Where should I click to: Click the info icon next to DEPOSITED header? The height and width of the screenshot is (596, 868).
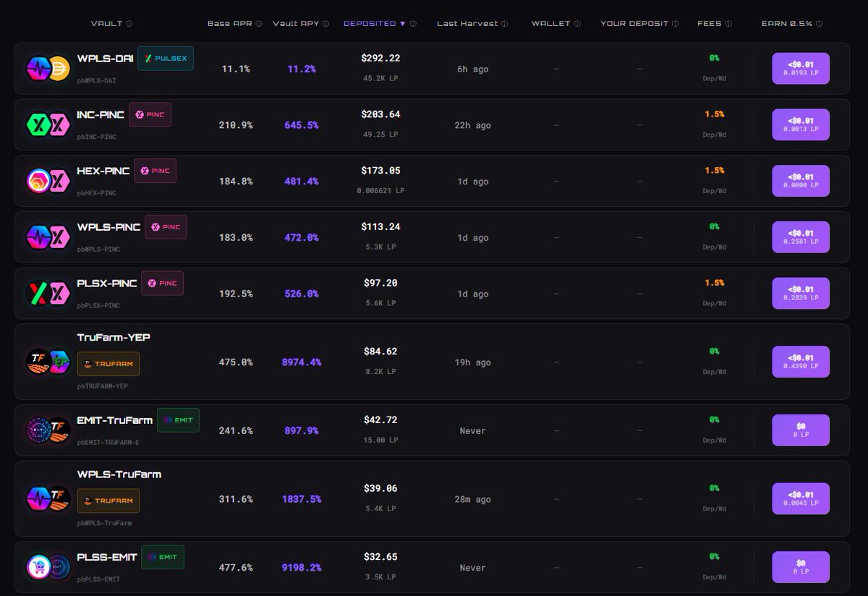(413, 24)
